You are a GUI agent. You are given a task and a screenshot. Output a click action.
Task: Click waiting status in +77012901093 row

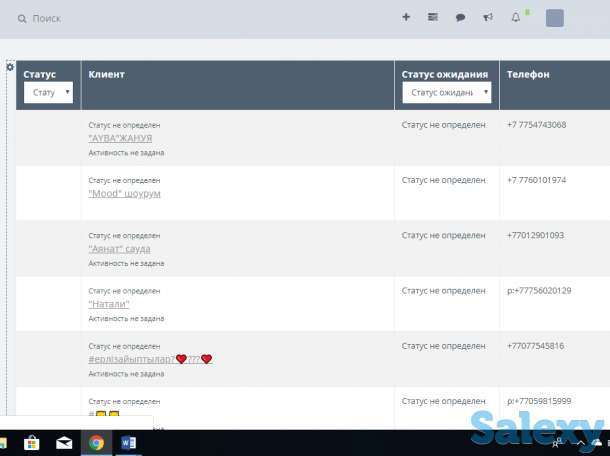(x=443, y=235)
